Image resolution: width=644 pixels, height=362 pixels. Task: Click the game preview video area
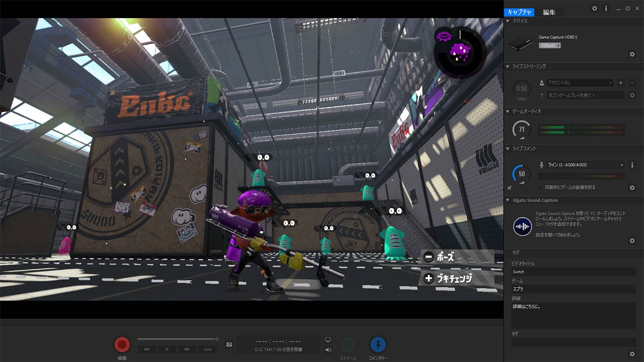[x=252, y=159]
